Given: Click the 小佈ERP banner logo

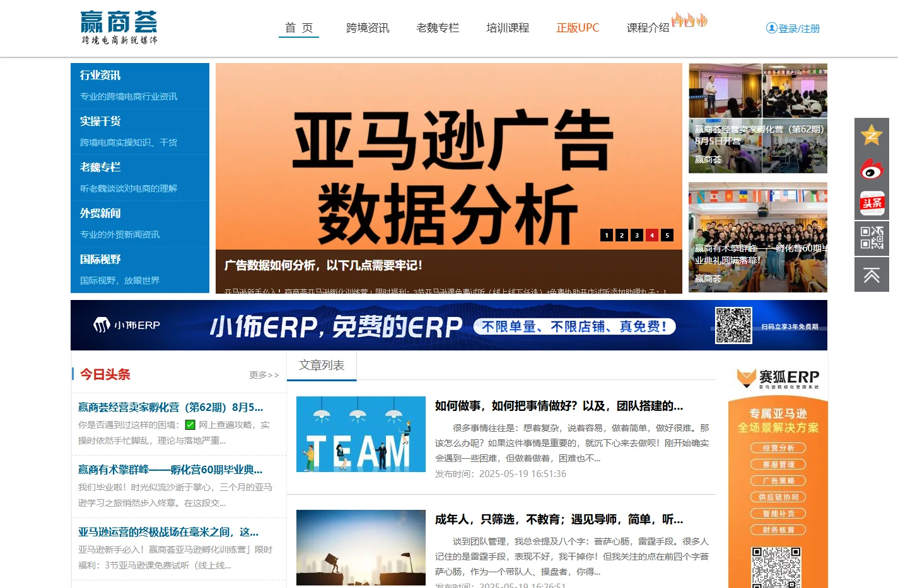Looking at the screenshot, I should coord(127,325).
